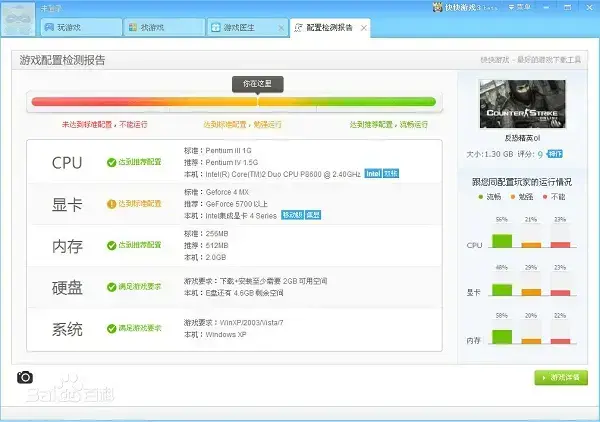This screenshot has height=422, width=600.
Task: Click the 推荐：GeForce 5700以上 line
Action: (226, 204)
